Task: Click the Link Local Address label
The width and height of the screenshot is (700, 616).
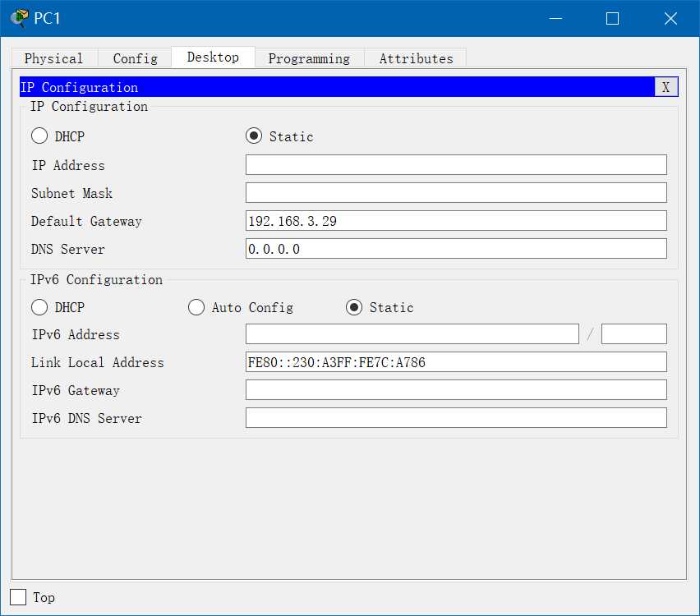Action: point(97,362)
